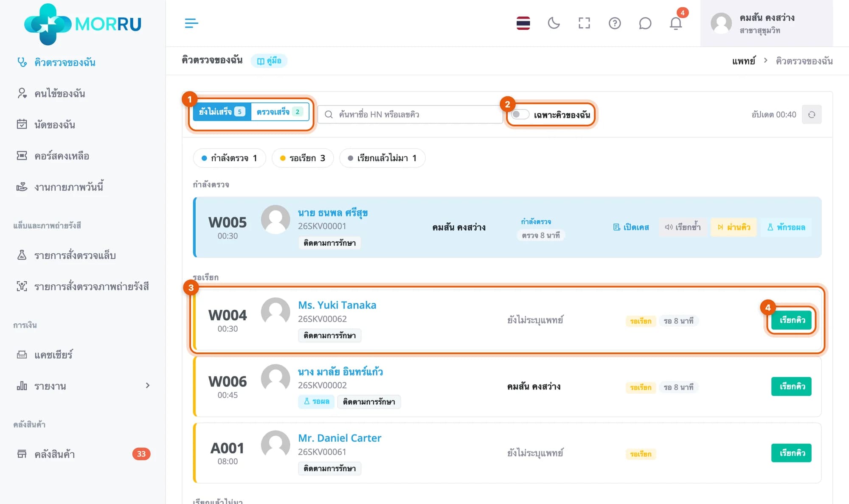Screen dimensions: 849x504
Task: Call queue W006 with เรียกคิว
Action: (791, 386)
